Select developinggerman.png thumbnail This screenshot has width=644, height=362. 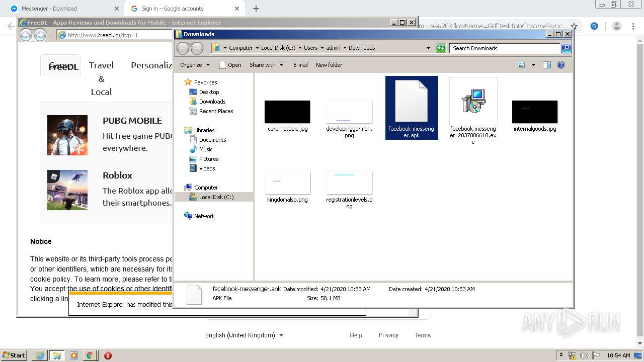pos(349,112)
